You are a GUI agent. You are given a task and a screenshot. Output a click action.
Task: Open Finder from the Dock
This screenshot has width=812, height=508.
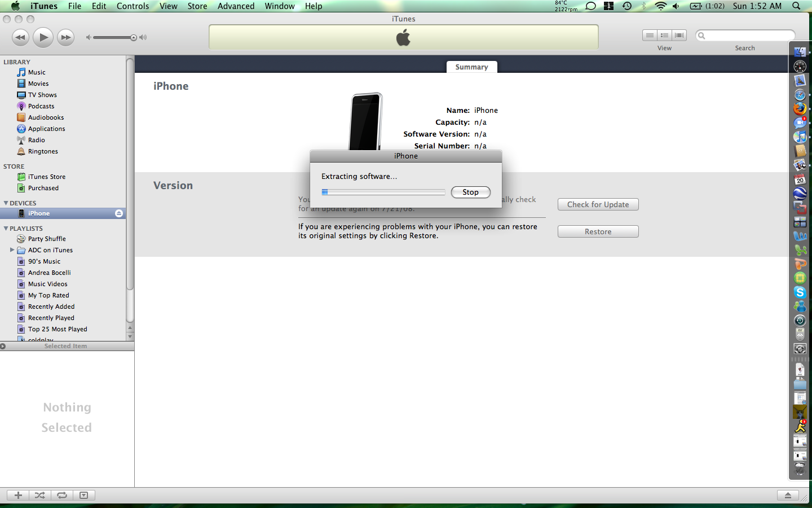[800, 52]
